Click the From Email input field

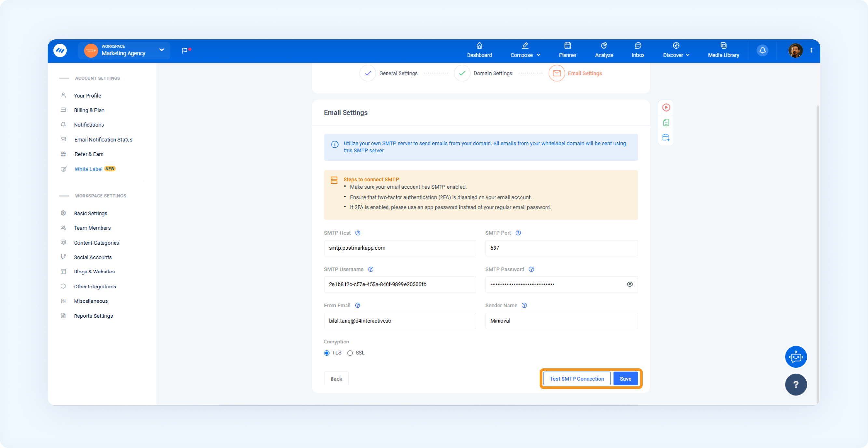point(400,321)
